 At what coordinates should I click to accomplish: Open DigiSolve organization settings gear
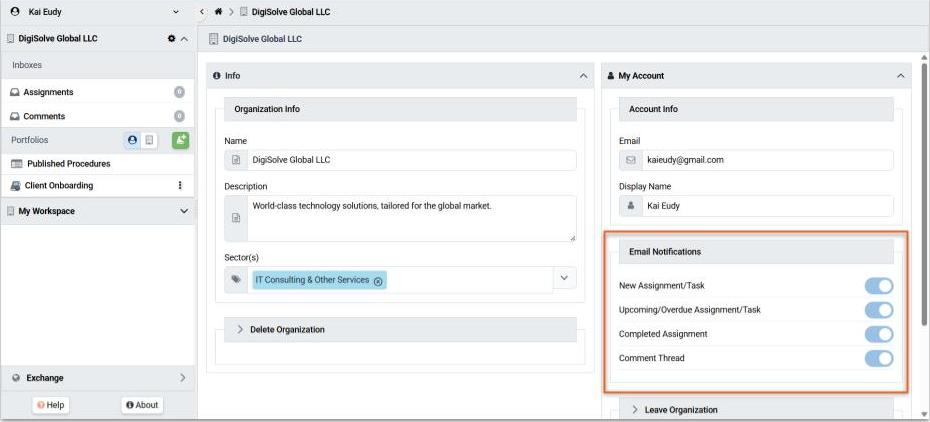[171, 39]
